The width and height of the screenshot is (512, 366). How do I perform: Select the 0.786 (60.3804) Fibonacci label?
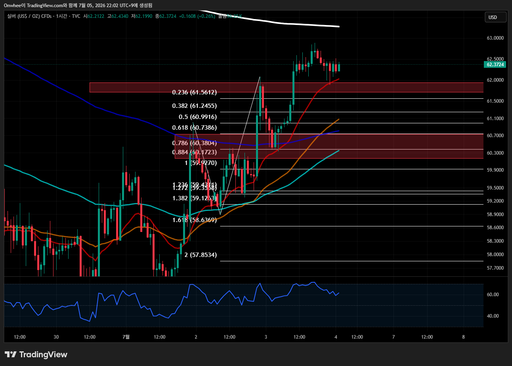tap(194, 143)
